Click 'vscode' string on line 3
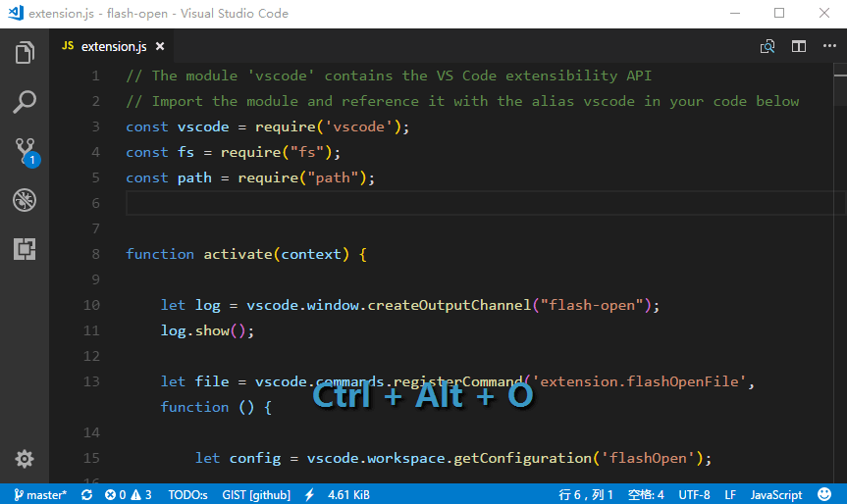Screen dimensions: 847x504 click(x=358, y=126)
